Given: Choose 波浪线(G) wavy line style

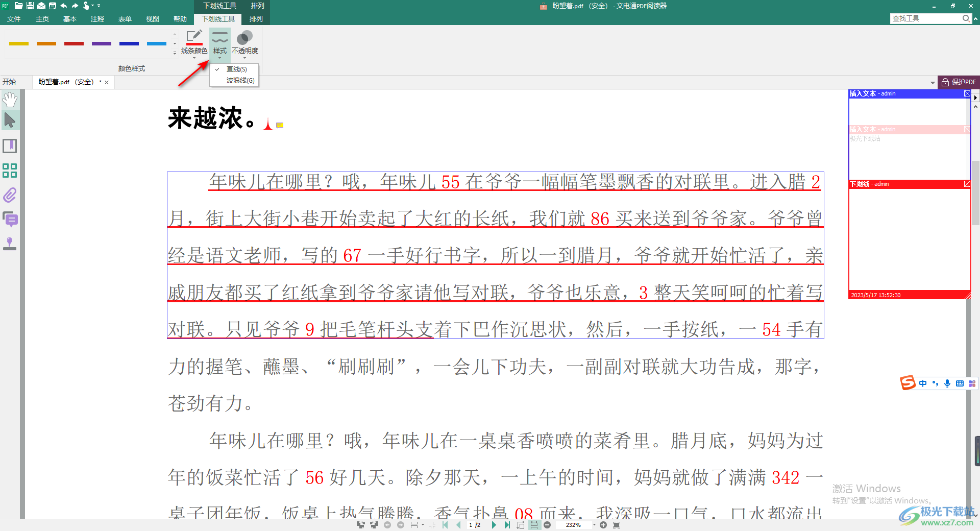Looking at the screenshot, I should (x=234, y=81).
